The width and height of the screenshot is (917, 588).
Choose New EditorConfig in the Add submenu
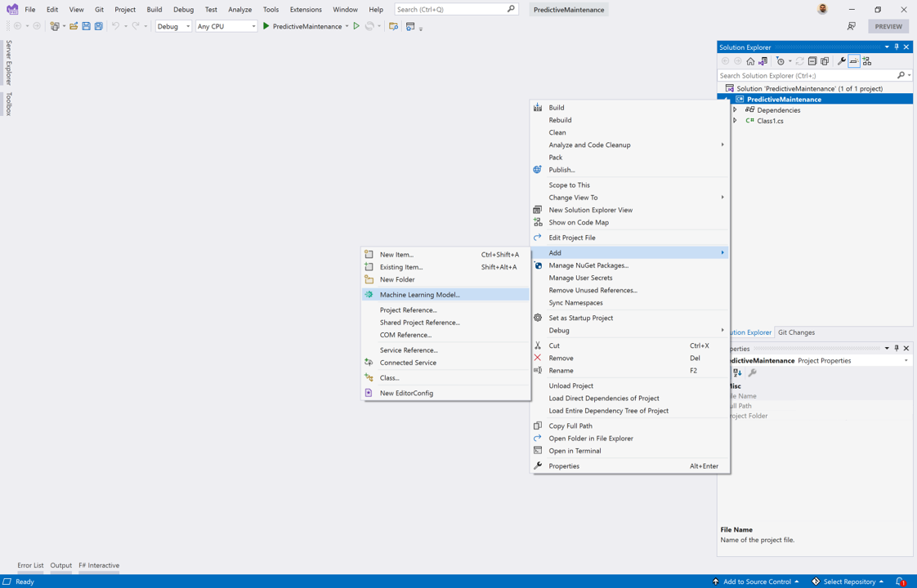tap(445, 393)
